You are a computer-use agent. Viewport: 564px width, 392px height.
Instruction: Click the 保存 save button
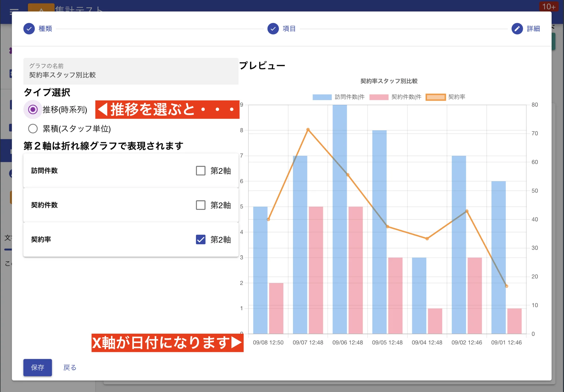[38, 367]
